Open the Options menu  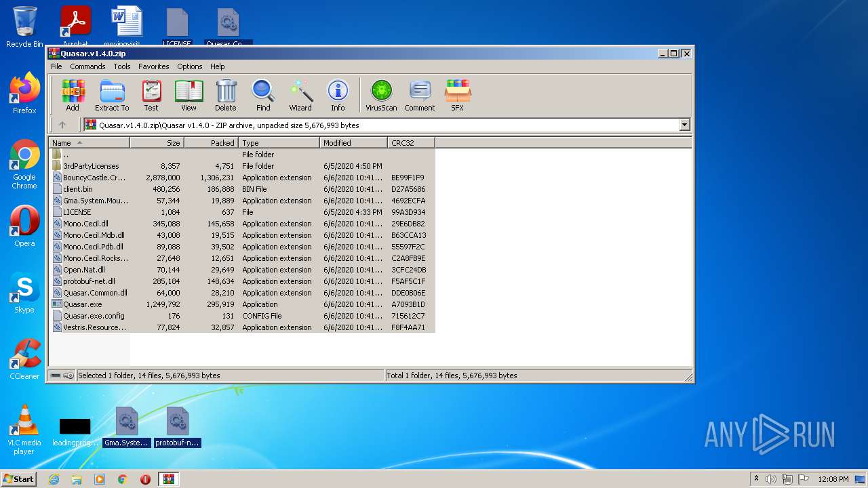coord(190,66)
